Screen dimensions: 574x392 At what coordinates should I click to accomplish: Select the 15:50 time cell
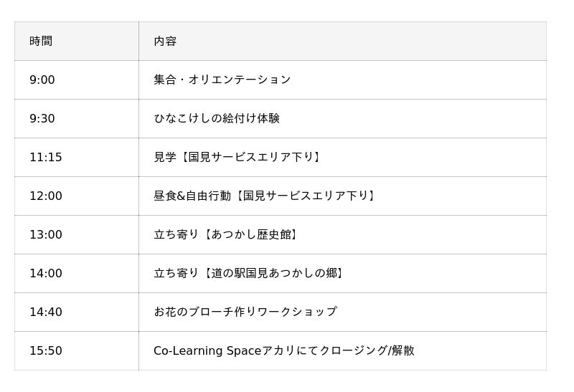coord(46,351)
